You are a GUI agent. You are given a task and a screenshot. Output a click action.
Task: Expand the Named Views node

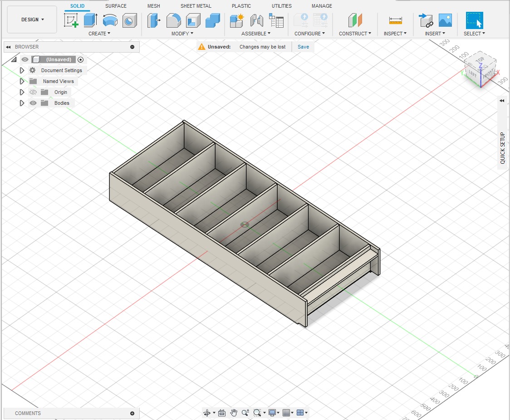[22, 81]
